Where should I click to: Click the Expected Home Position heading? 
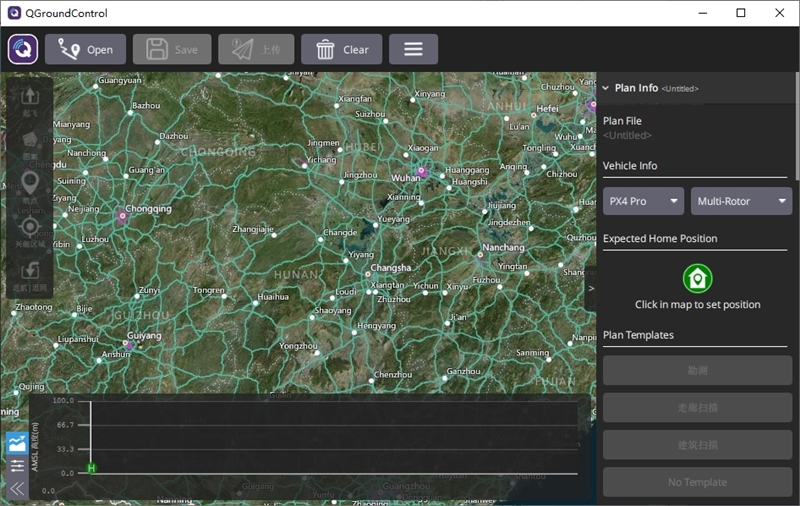pos(660,239)
